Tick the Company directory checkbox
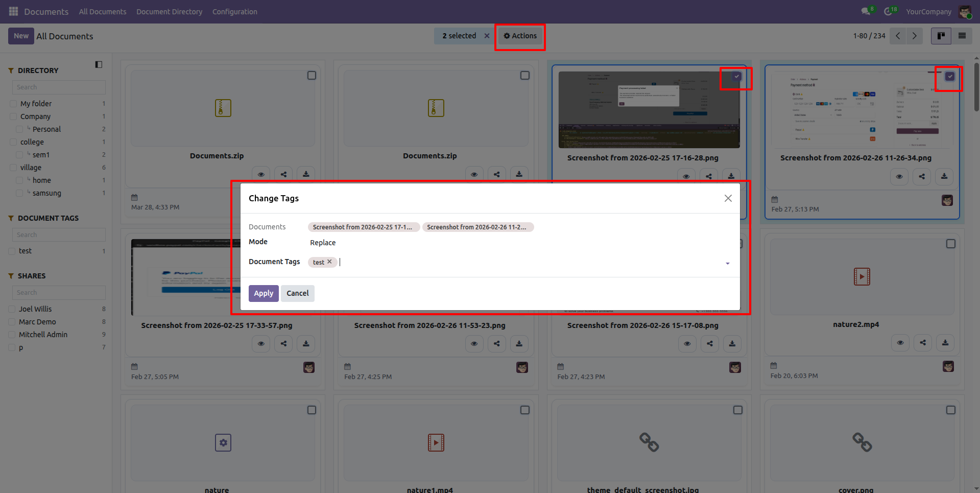Screen dimensions: 980x493 tap(13, 116)
